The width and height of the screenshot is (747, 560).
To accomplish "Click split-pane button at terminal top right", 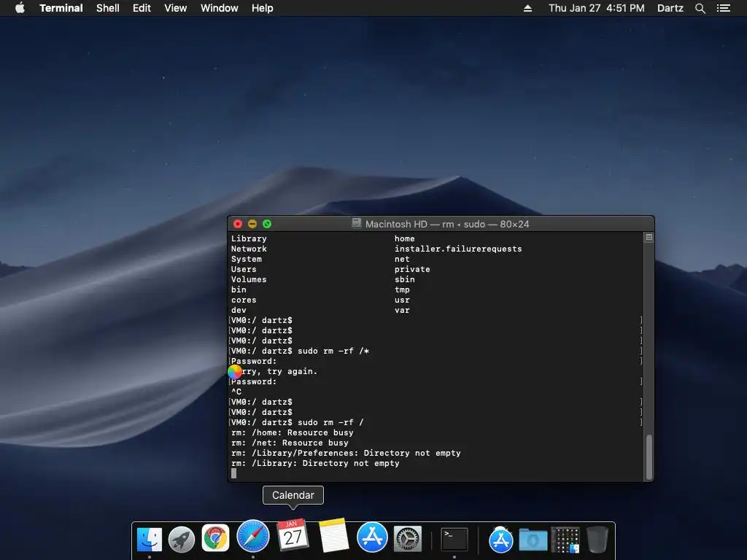I will point(649,237).
